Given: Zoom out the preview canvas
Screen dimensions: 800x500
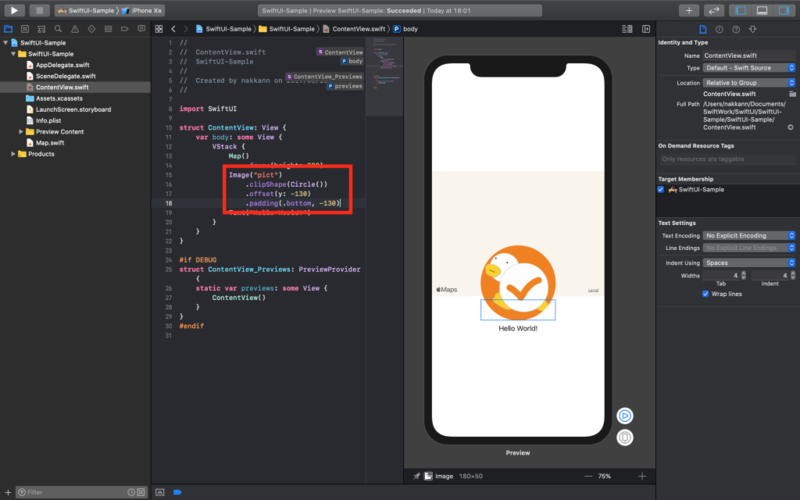Looking at the screenshot, I should coord(588,476).
